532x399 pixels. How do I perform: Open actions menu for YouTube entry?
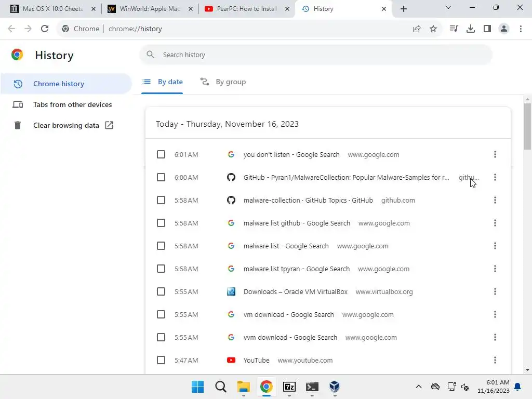pyautogui.click(x=495, y=360)
